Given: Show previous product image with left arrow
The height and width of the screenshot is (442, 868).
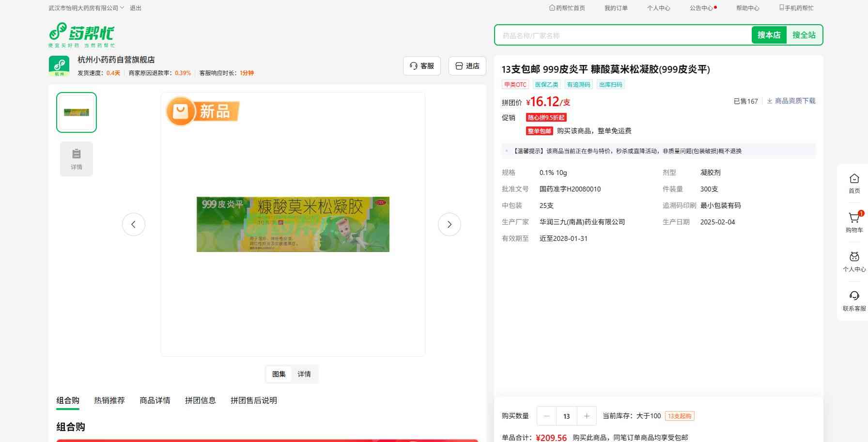Looking at the screenshot, I should click(x=134, y=224).
